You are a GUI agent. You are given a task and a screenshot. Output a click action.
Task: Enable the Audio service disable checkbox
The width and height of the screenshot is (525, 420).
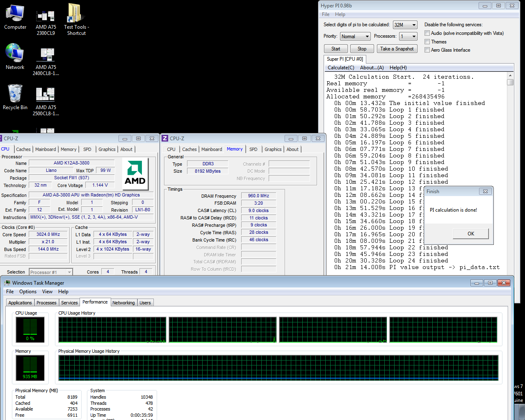427,33
